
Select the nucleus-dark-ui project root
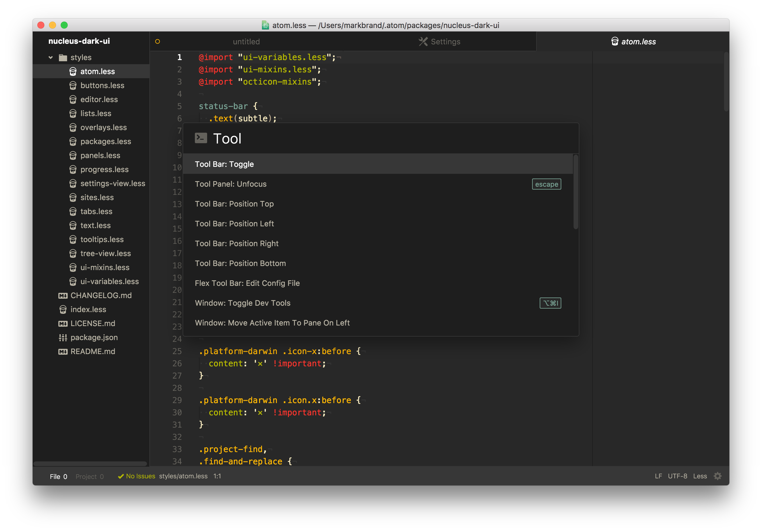pyautogui.click(x=79, y=41)
